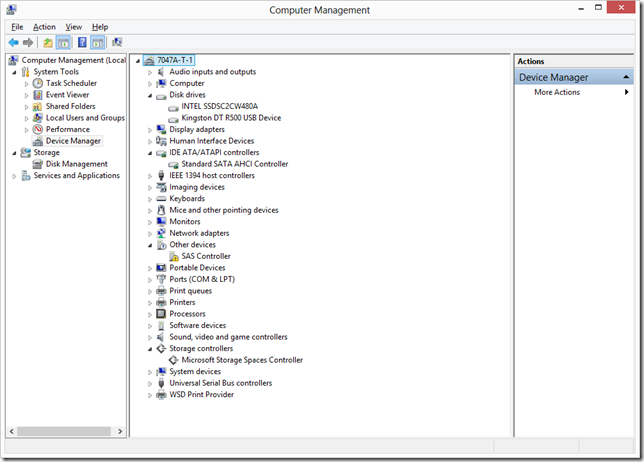
Task: Click the Mice and other pointing devices icon
Action: coord(161,210)
